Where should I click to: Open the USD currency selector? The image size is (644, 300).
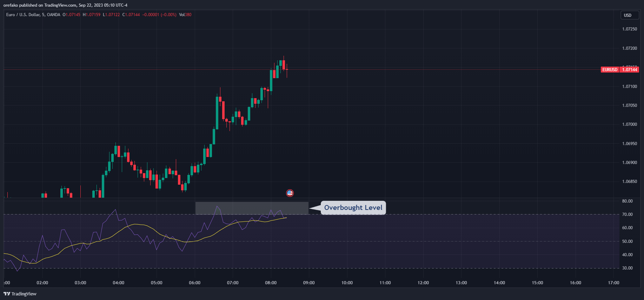click(x=630, y=15)
